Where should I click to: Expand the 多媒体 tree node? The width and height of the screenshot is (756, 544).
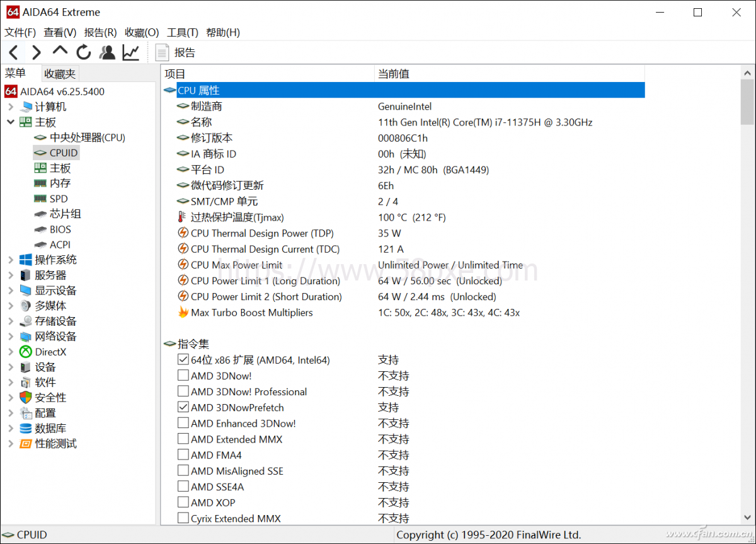[11, 306]
